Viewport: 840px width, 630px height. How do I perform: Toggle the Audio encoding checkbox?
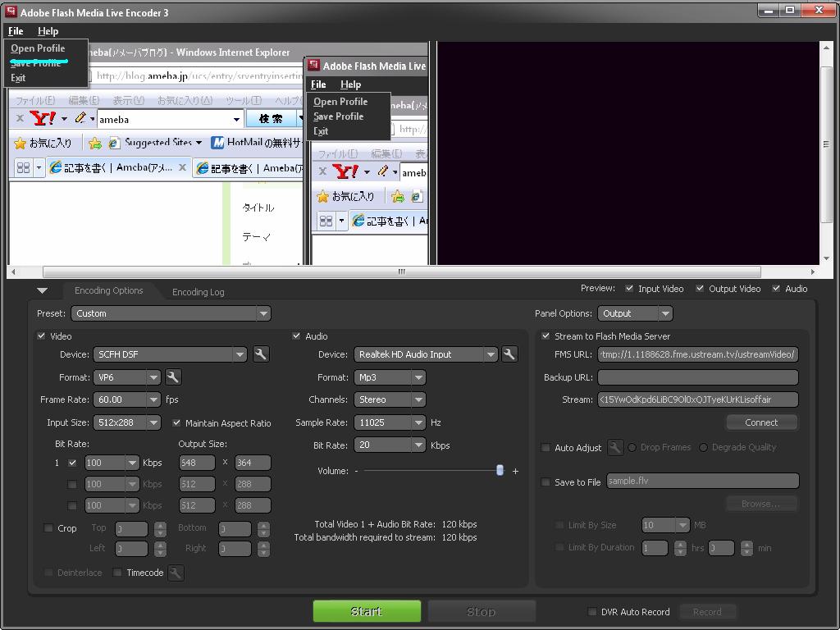(296, 336)
